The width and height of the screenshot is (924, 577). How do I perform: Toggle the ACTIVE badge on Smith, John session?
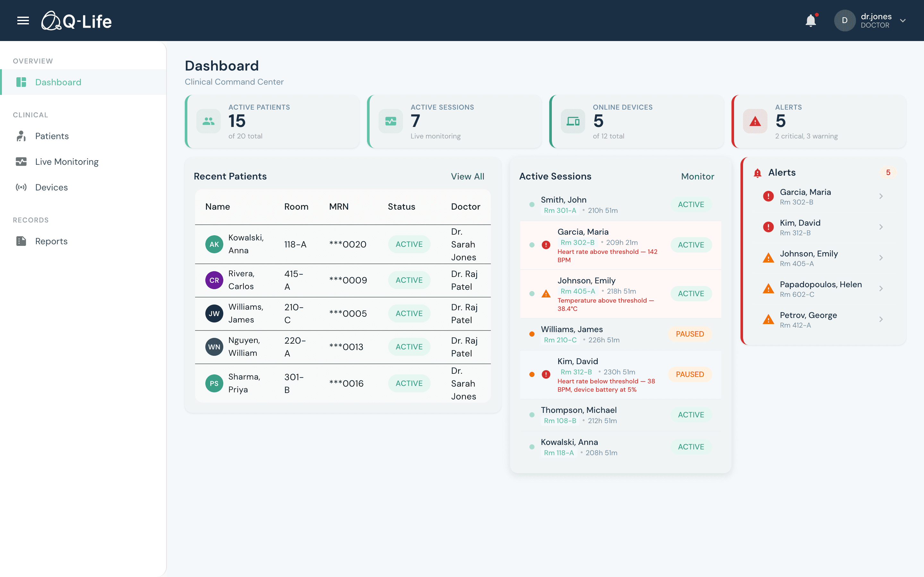691,204
